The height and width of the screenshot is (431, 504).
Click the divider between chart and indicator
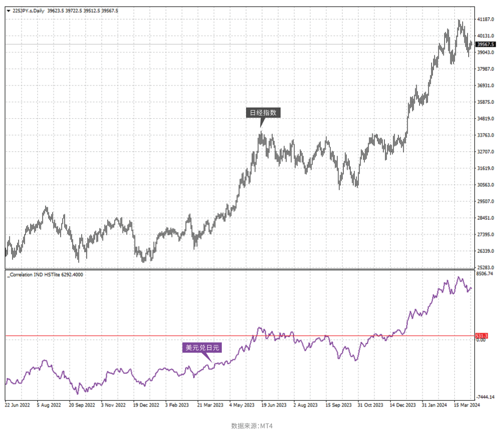click(x=240, y=269)
